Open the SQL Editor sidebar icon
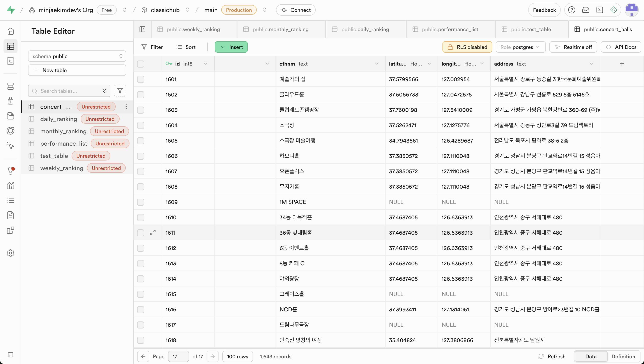644x364 pixels. 11,61
